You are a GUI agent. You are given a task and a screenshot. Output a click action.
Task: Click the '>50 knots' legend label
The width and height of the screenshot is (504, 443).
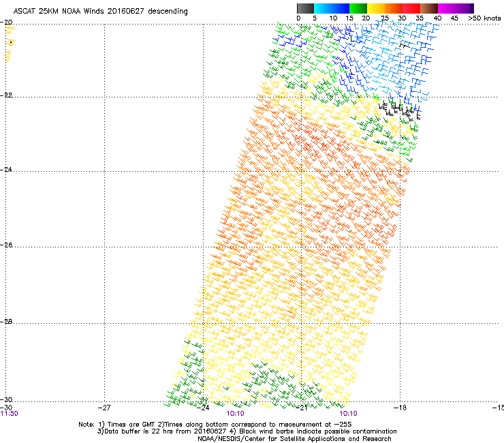[x=484, y=18]
